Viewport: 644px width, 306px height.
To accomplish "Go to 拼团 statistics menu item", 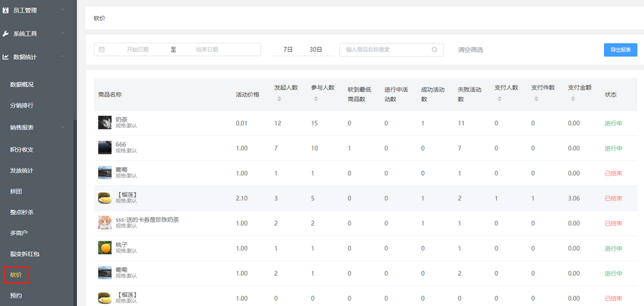I will (x=17, y=191).
